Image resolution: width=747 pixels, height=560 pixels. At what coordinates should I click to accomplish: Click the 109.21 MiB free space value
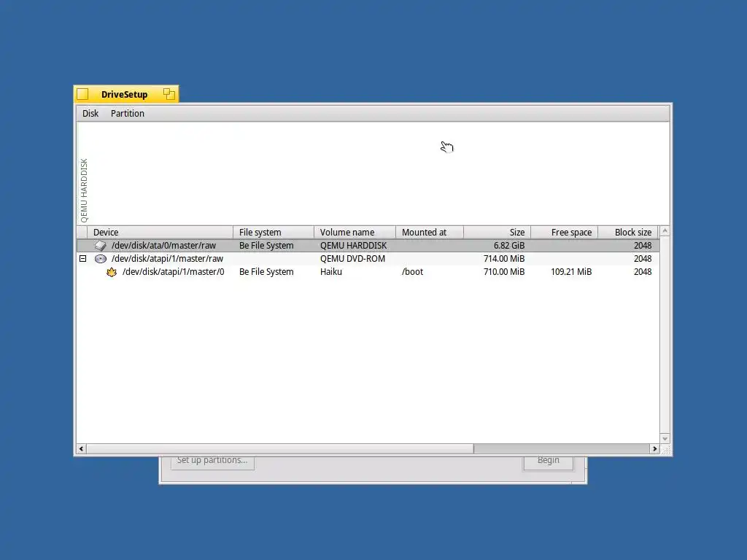(x=571, y=272)
